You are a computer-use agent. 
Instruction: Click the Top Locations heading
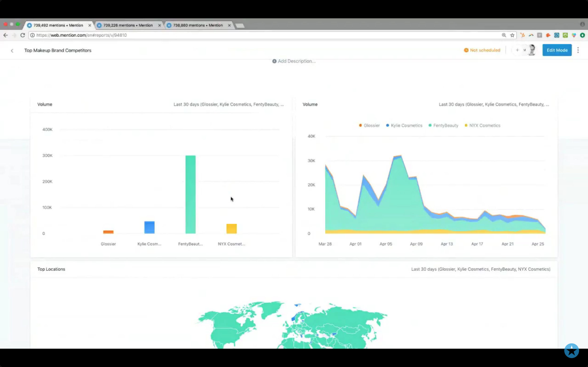(51, 269)
